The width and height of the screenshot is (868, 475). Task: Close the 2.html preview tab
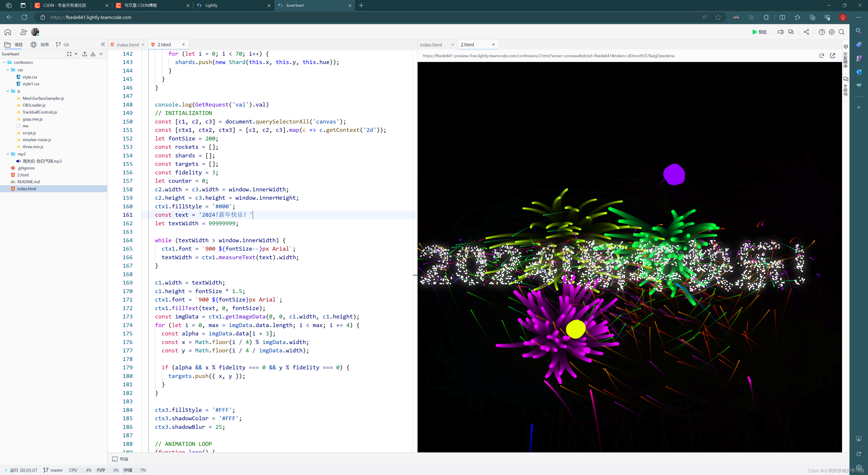(493, 45)
